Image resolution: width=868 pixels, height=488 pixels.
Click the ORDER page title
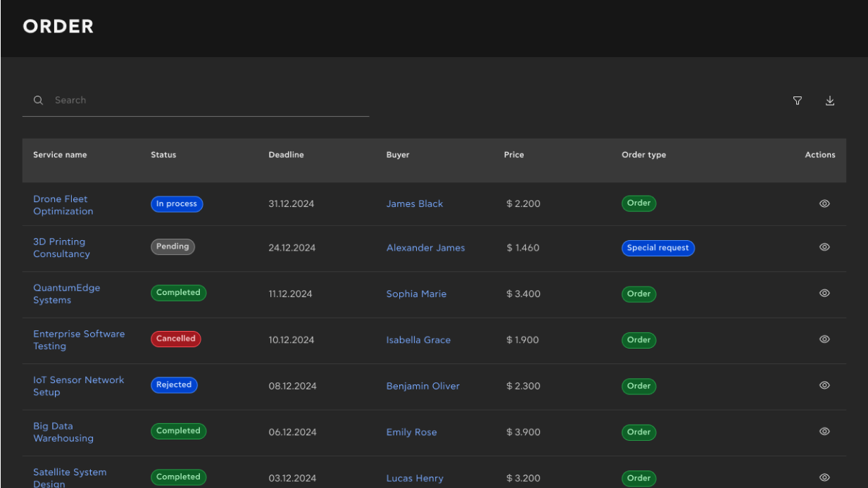[58, 26]
